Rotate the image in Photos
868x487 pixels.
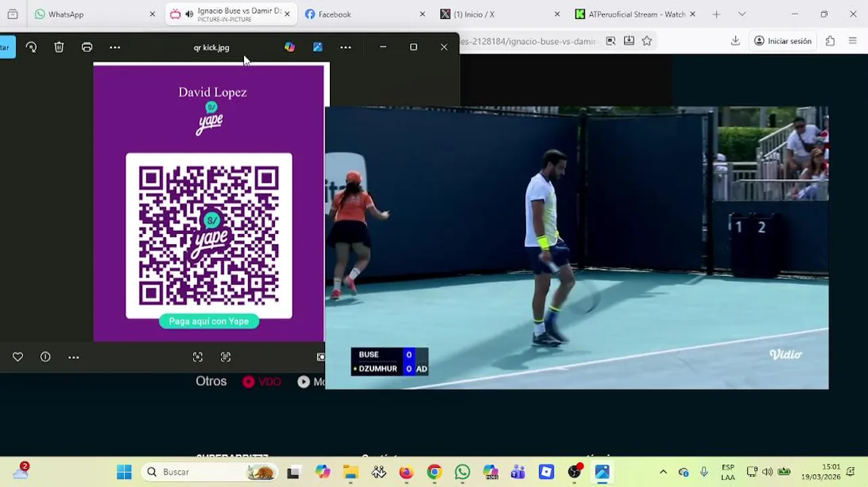pos(31,47)
